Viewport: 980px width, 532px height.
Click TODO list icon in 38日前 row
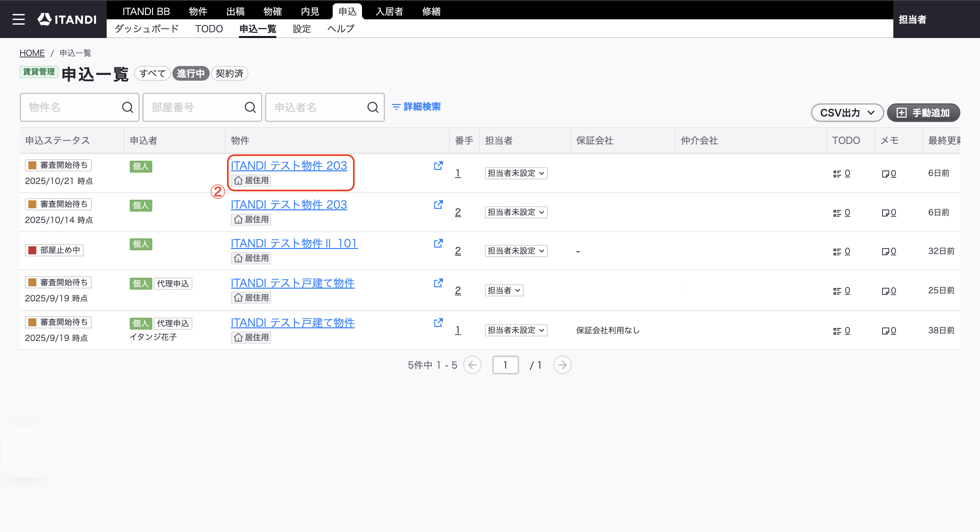point(837,331)
